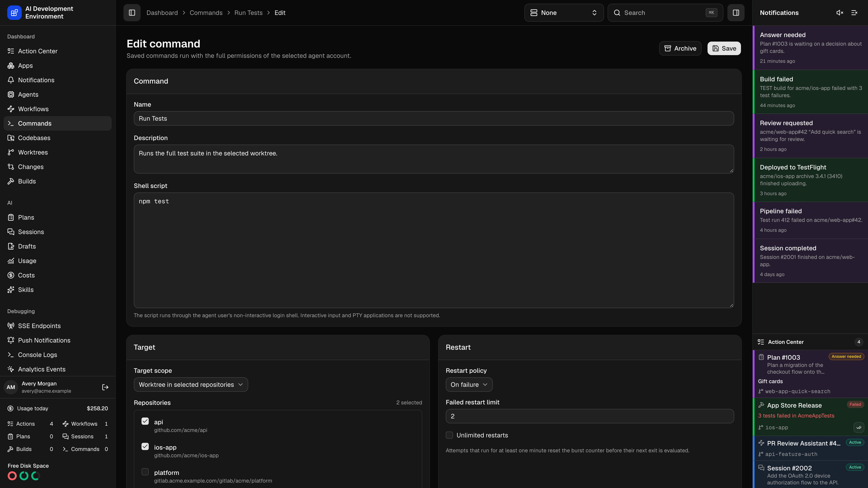Click the Search field in header
Screen dimensions: 868x488
click(665, 13)
